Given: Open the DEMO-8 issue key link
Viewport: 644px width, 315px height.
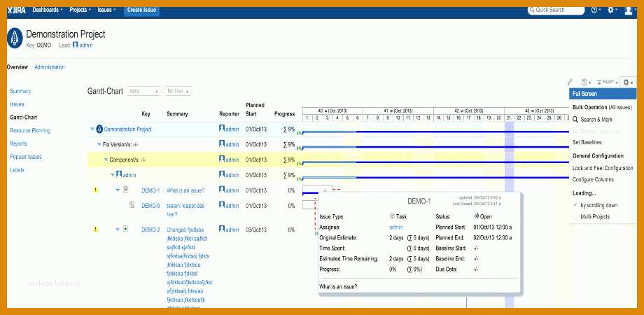Looking at the screenshot, I should [150, 206].
